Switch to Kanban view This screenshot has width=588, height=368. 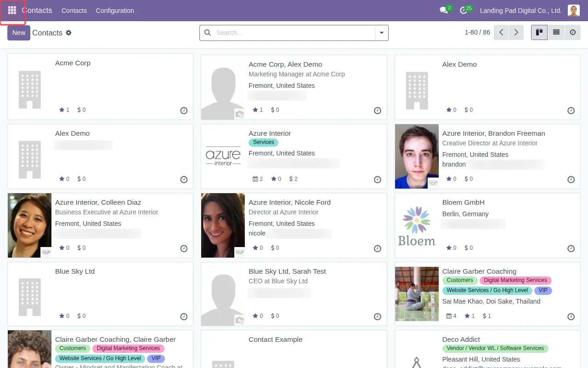539,32
